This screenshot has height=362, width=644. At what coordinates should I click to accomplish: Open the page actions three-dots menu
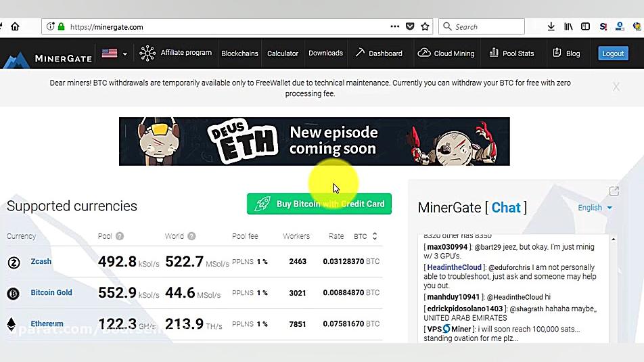tap(394, 26)
